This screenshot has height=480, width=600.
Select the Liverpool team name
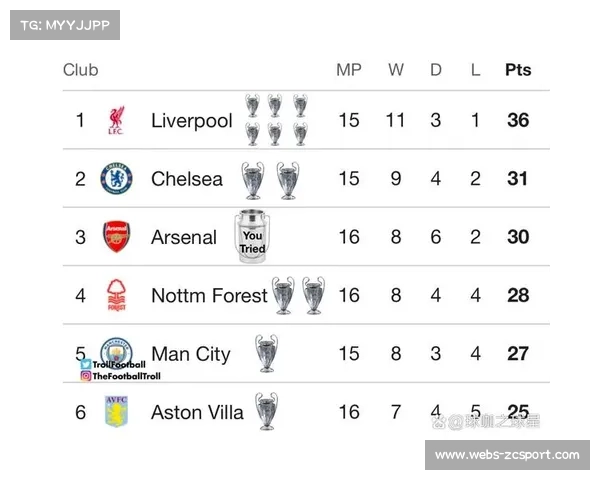(x=191, y=121)
